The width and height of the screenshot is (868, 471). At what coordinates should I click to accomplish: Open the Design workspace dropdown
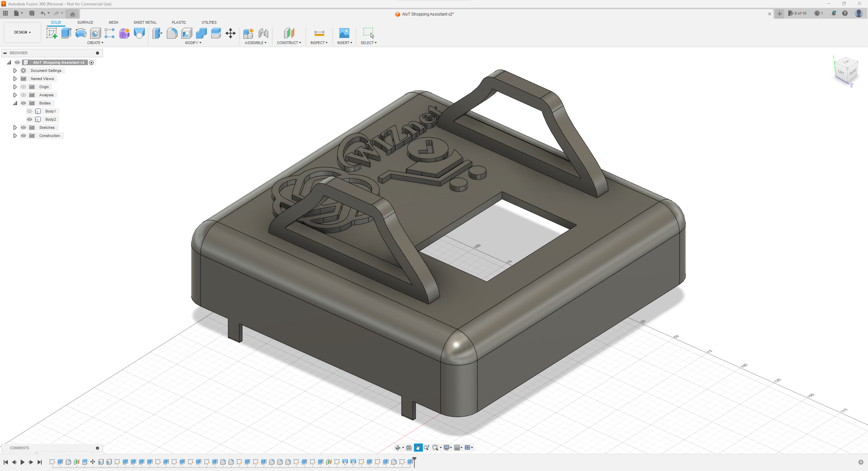click(x=22, y=32)
